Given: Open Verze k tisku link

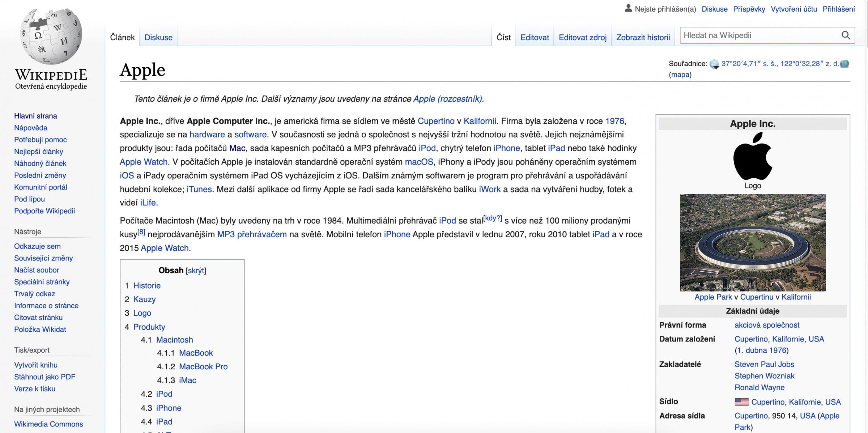Looking at the screenshot, I should coord(35,389).
